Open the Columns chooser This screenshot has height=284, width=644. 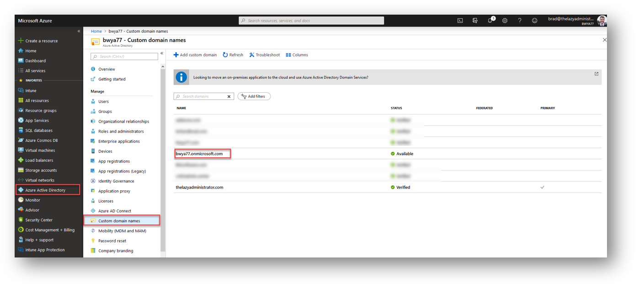click(x=297, y=55)
